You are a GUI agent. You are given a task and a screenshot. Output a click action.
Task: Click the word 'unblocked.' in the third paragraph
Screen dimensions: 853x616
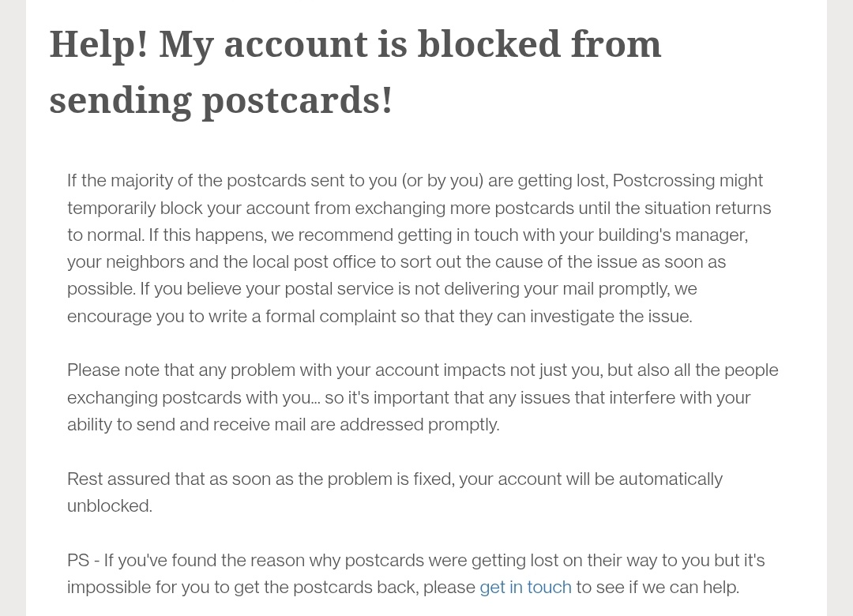[110, 505]
